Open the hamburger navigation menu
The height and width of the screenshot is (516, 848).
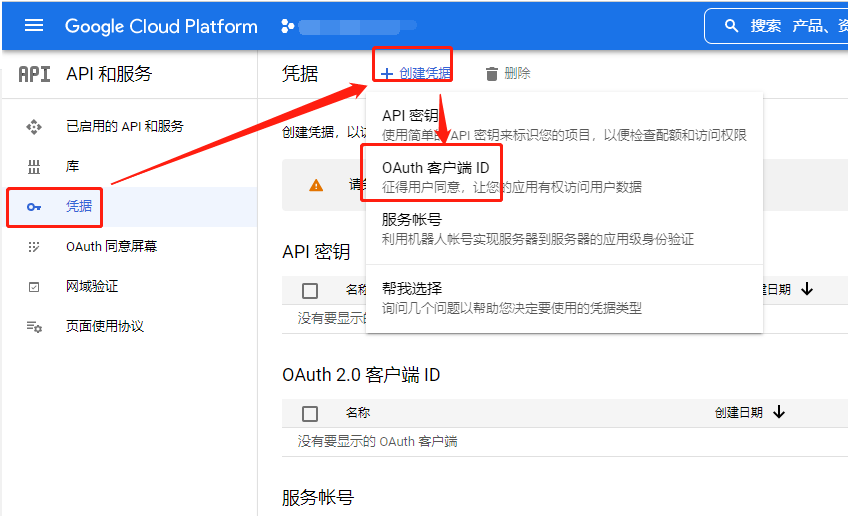tap(34, 26)
